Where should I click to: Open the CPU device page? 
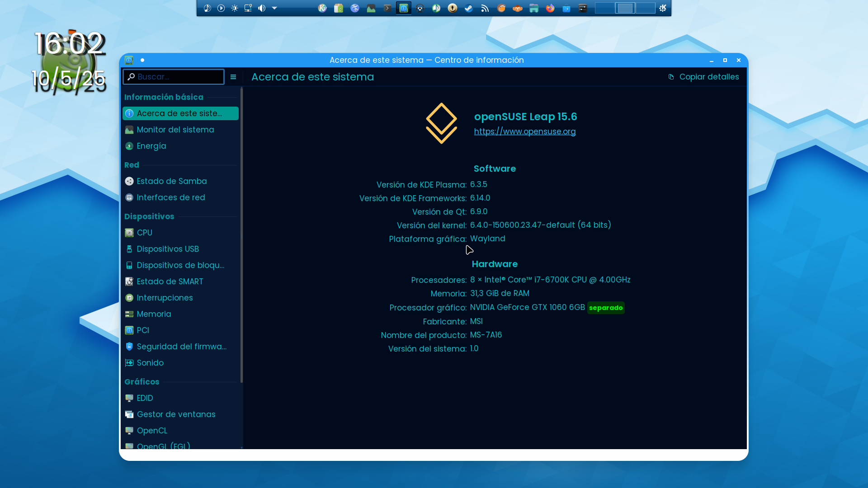(180, 233)
